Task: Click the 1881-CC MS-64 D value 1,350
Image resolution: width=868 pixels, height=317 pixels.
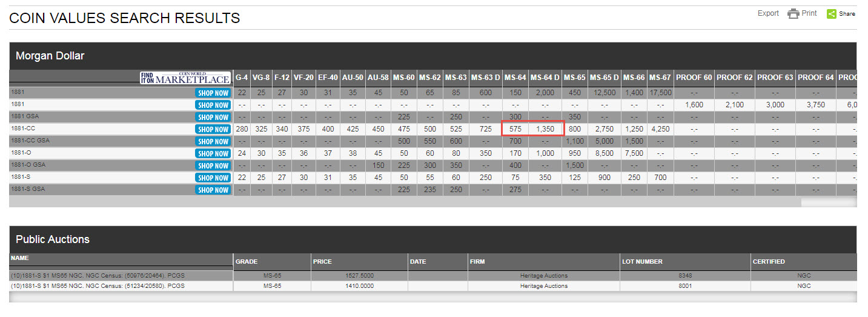Action: [x=545, y=129]
